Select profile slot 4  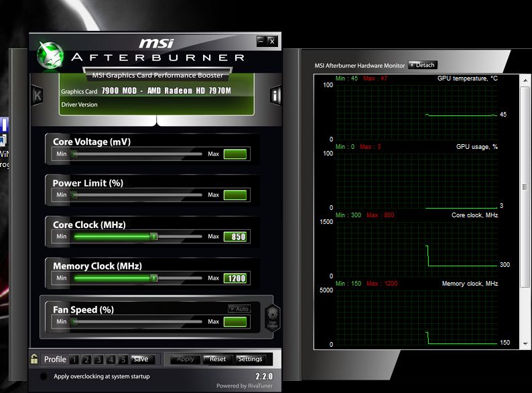click(111, 359)
